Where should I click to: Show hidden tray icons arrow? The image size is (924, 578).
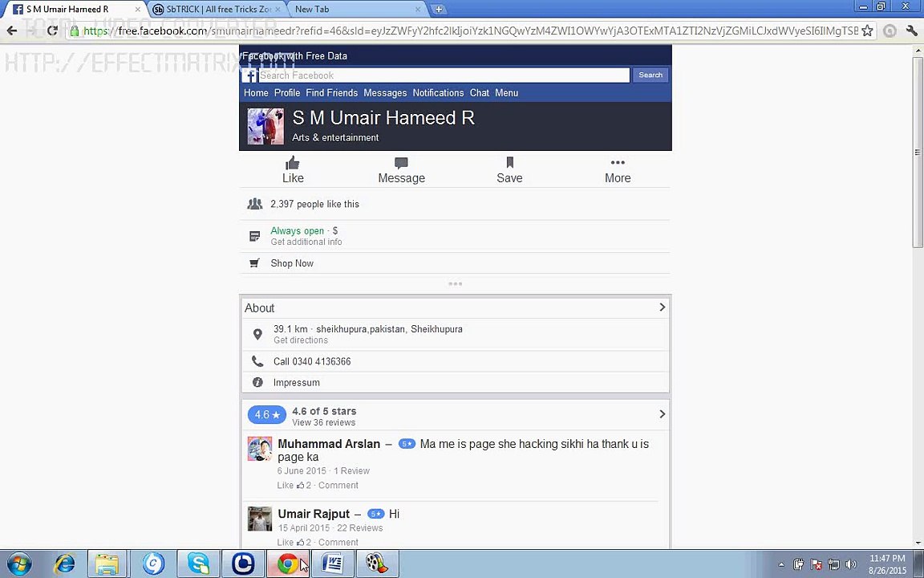781,565
